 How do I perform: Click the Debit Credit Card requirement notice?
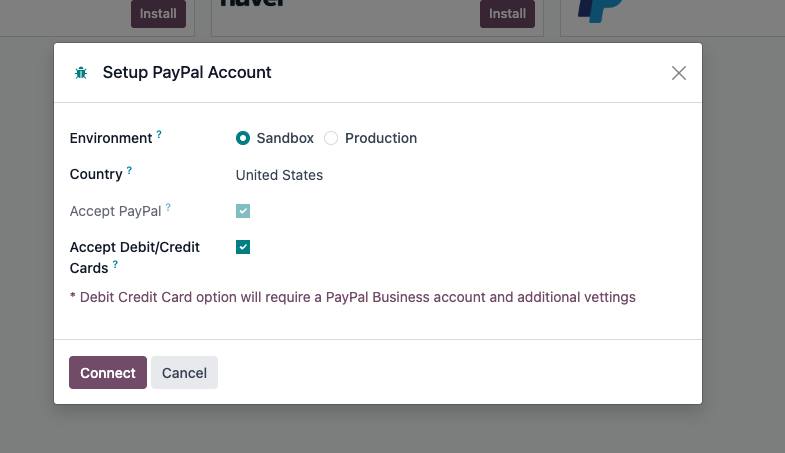point(352,297)
